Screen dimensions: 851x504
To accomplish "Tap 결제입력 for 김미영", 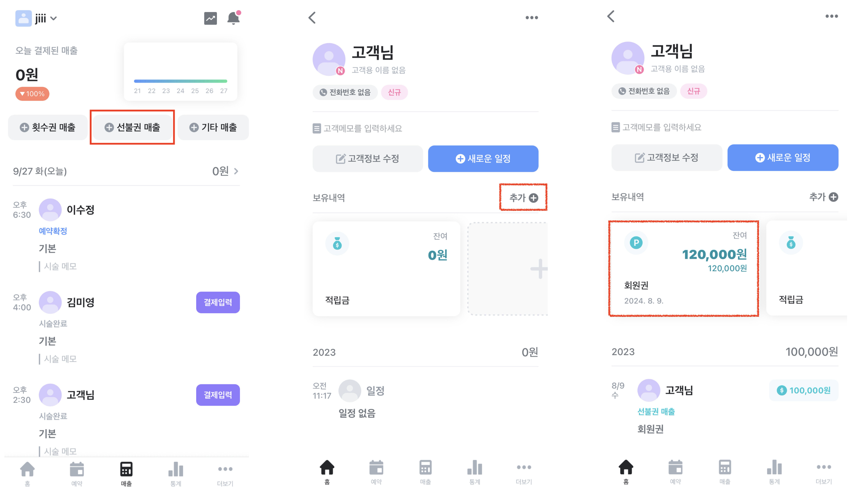I will coord(218,302).
